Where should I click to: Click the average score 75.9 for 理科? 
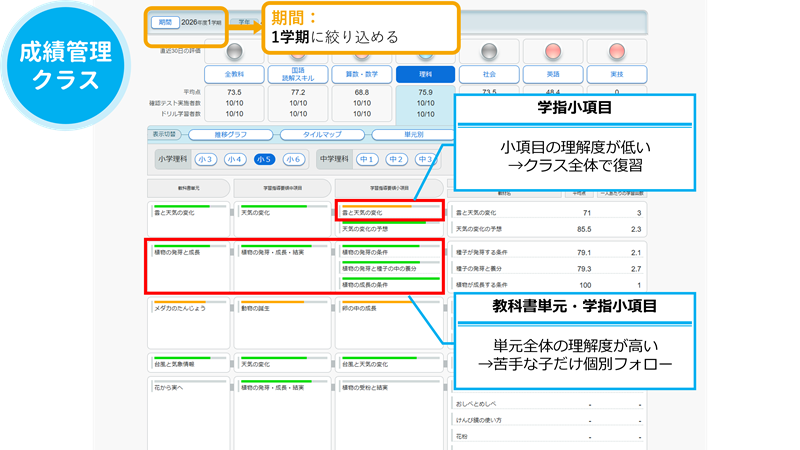pyautogui.click(x=426, y=92)
